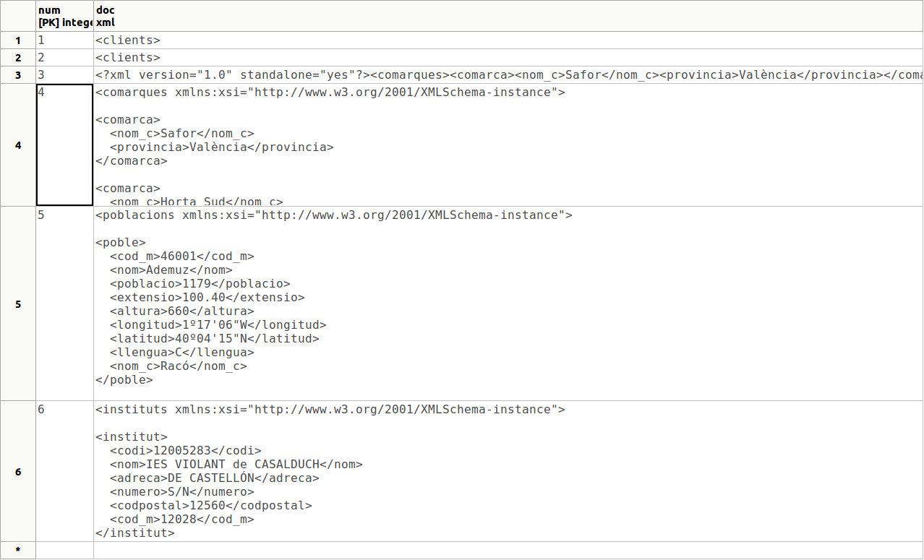The height and width of the screenshot is (560, 924).
Task: Select row 6 via its bold row header
Action: [17, 472]
